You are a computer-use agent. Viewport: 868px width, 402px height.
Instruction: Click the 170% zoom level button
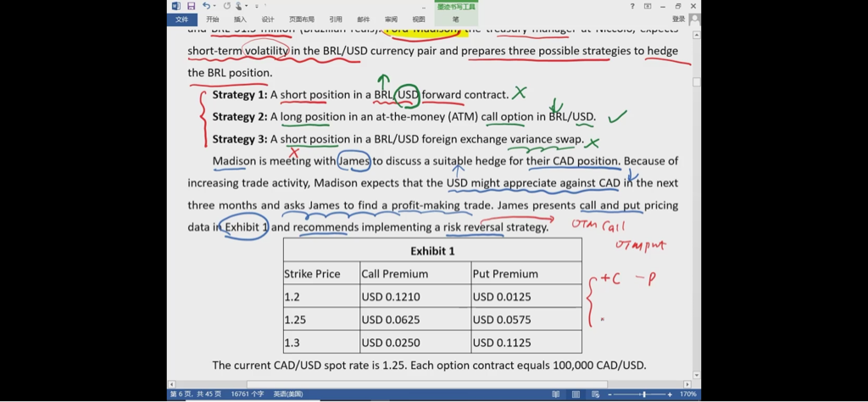click(687, 394)
